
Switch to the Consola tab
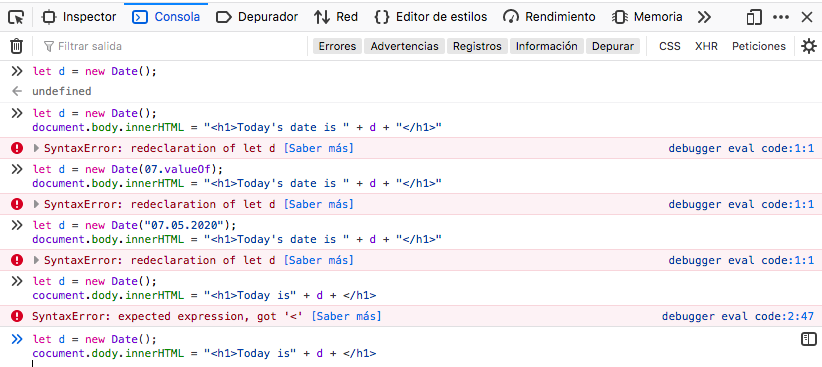(x=166, y=17)
